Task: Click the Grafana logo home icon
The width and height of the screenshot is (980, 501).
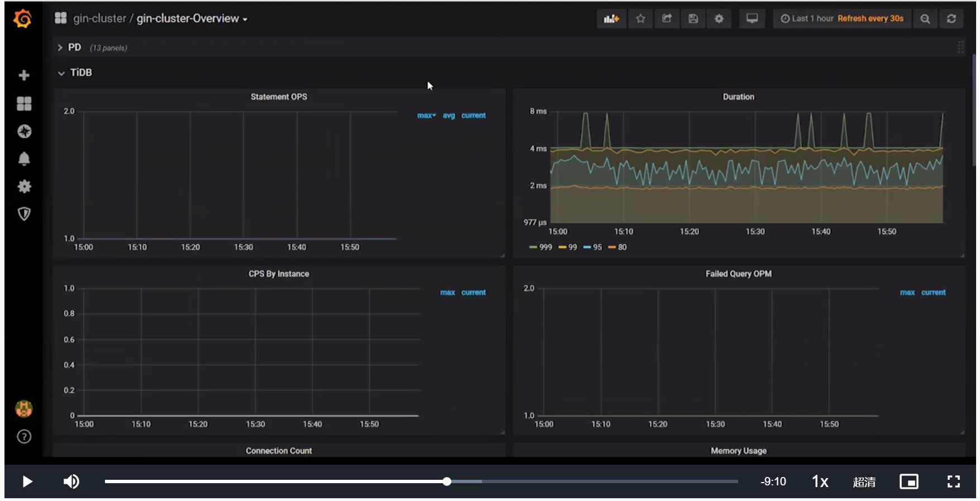Action: tap(23, 19)
